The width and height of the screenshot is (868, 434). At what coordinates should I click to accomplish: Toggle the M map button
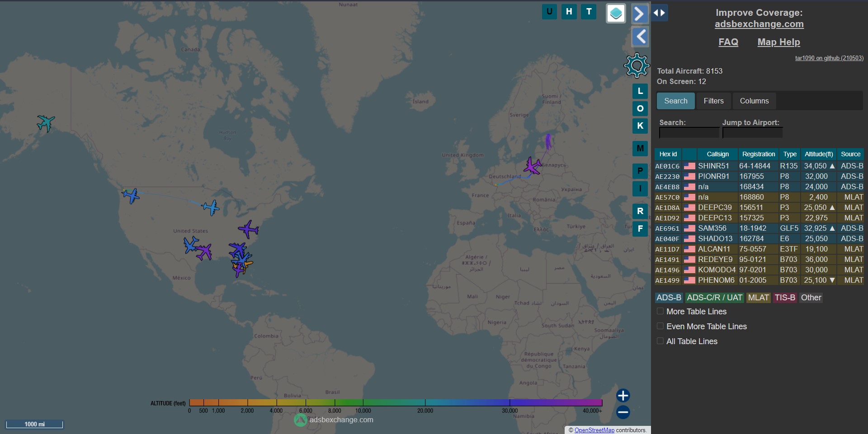[640, 148]
